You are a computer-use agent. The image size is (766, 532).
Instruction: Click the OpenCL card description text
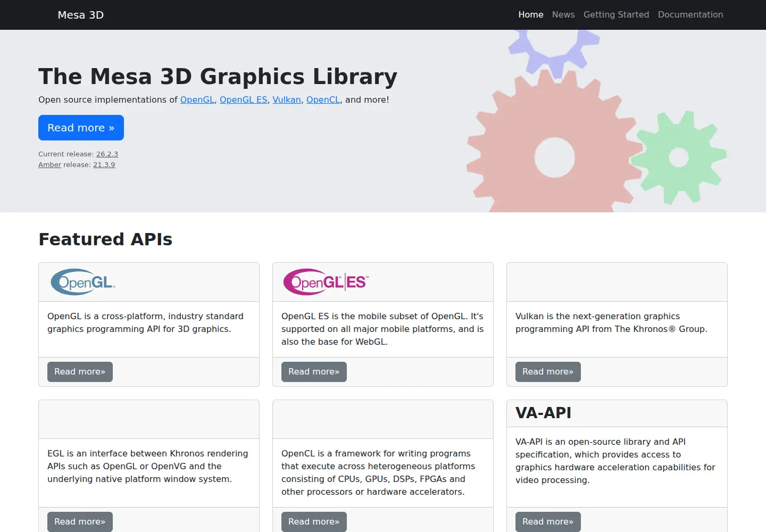pyautogui.click(x=378, y=473)
